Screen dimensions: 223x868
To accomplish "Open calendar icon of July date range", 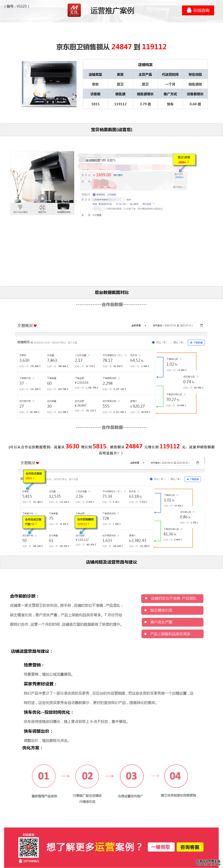I will [201, 326].
